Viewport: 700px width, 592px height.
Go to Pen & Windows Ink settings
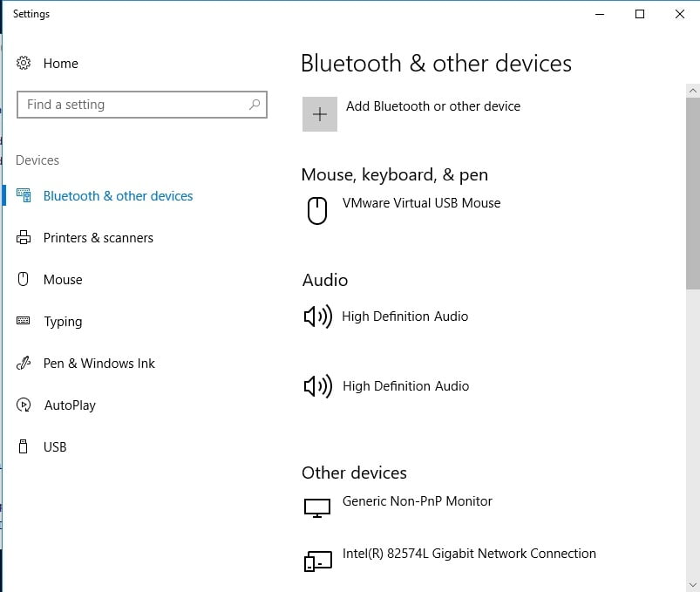coord(99,364)
